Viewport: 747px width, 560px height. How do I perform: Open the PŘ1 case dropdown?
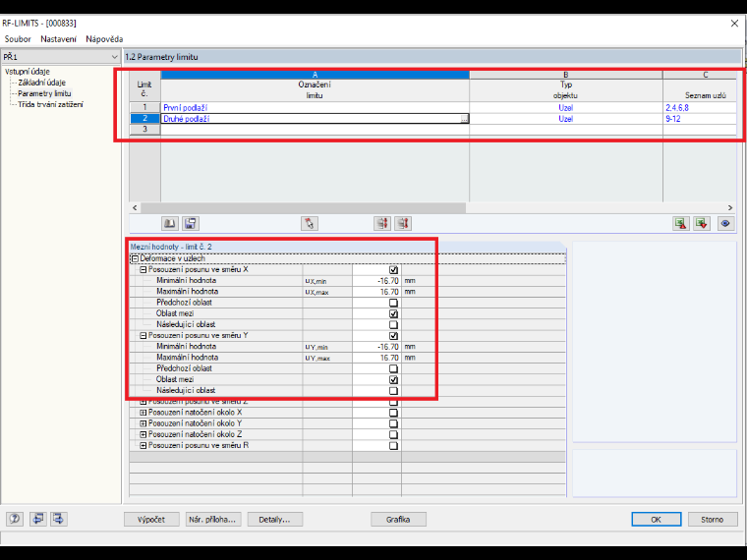114,57
